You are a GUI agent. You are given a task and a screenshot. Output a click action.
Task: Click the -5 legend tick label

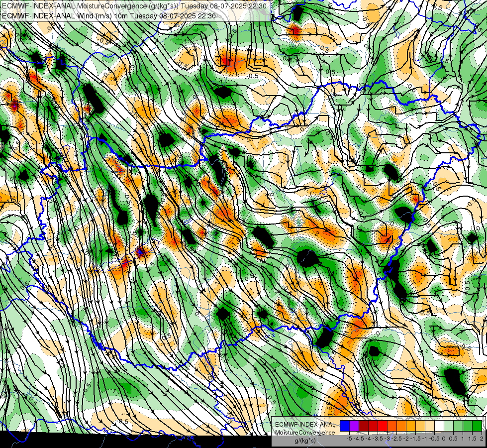(349, 439)
